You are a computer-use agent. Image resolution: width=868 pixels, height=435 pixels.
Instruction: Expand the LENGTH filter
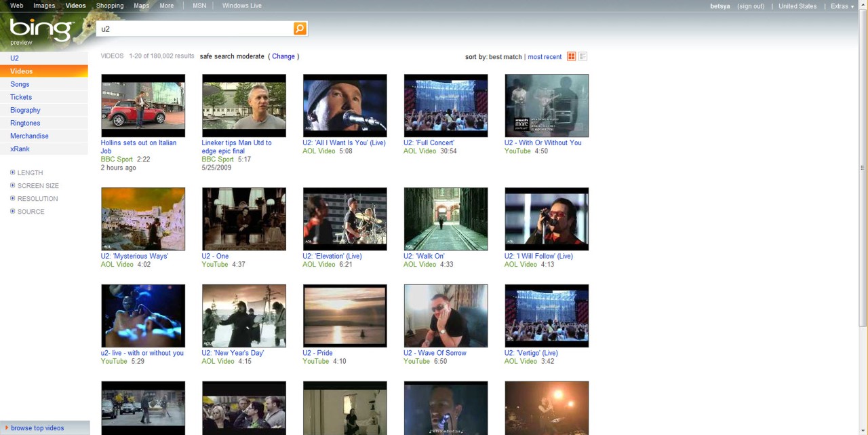tap(27, 172)
